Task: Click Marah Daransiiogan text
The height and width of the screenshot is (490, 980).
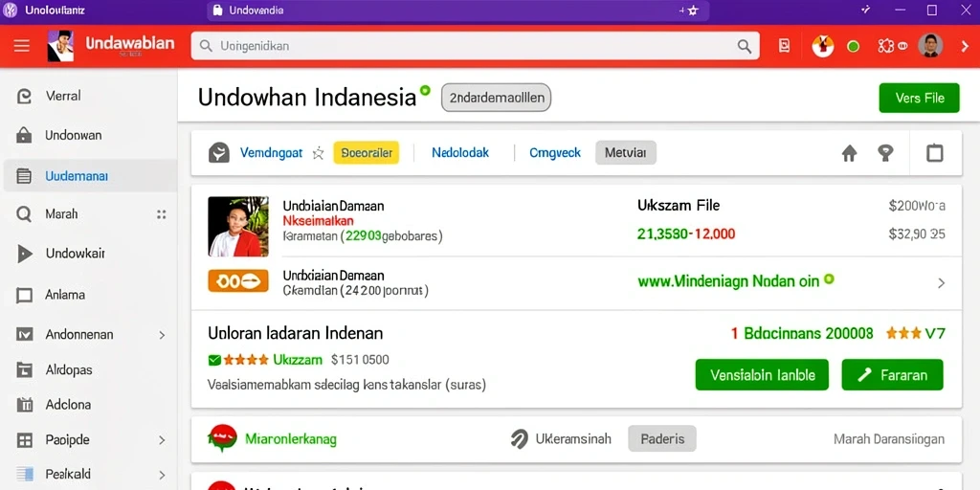Action: click(x=889, y=439)
